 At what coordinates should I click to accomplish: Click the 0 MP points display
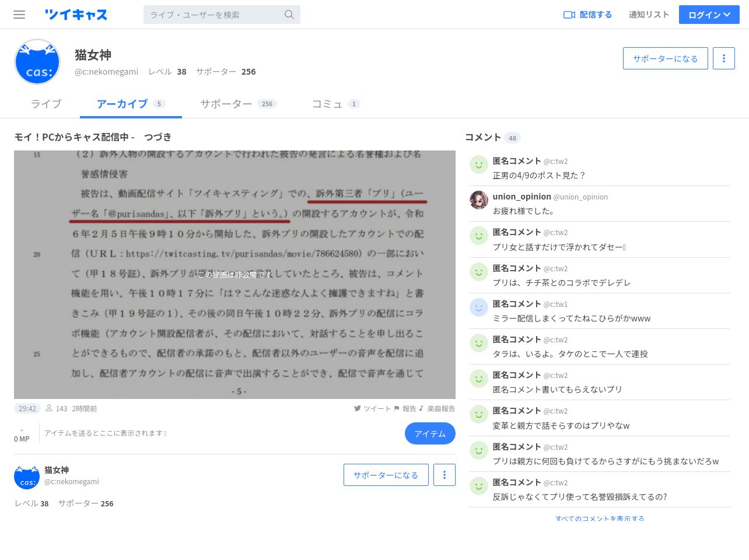click(22, 439)
